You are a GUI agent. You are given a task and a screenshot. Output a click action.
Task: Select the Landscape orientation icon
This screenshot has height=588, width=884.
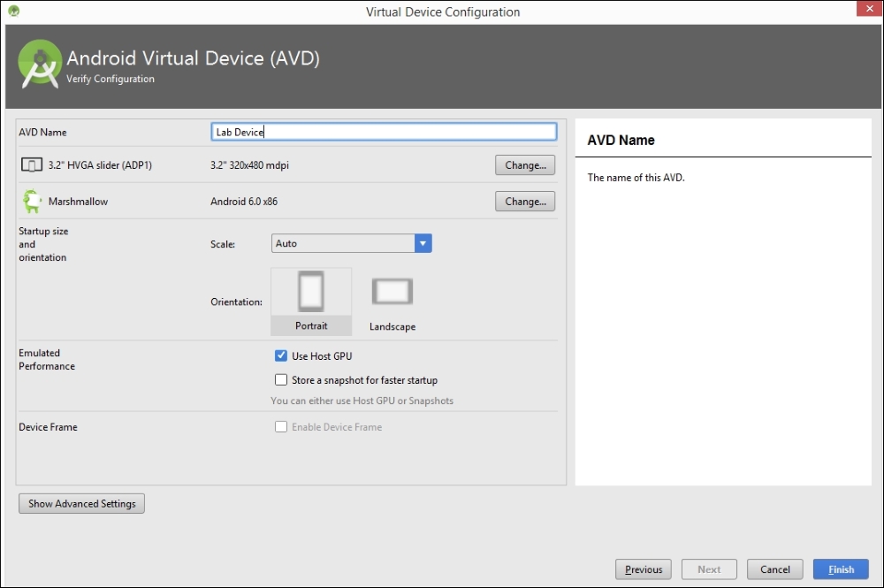pos(392,293)
